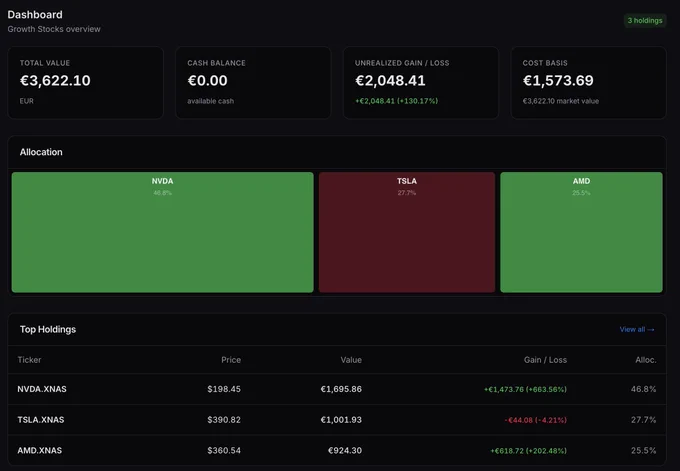Click the NVDA.XNAS ticker row
This screenshot has height=471, width=680.
coord(337,389)
